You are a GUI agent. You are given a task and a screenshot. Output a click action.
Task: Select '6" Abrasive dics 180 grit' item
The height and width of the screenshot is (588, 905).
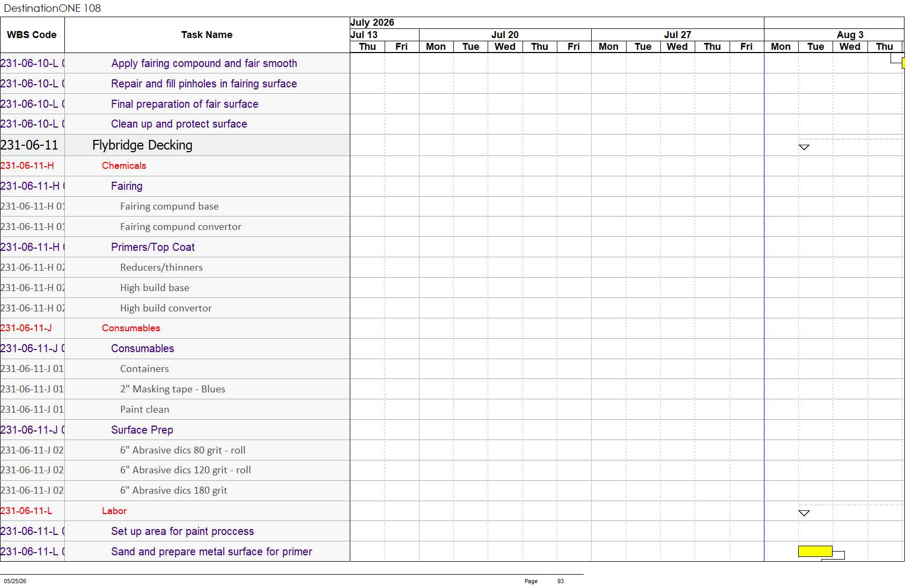173,490
